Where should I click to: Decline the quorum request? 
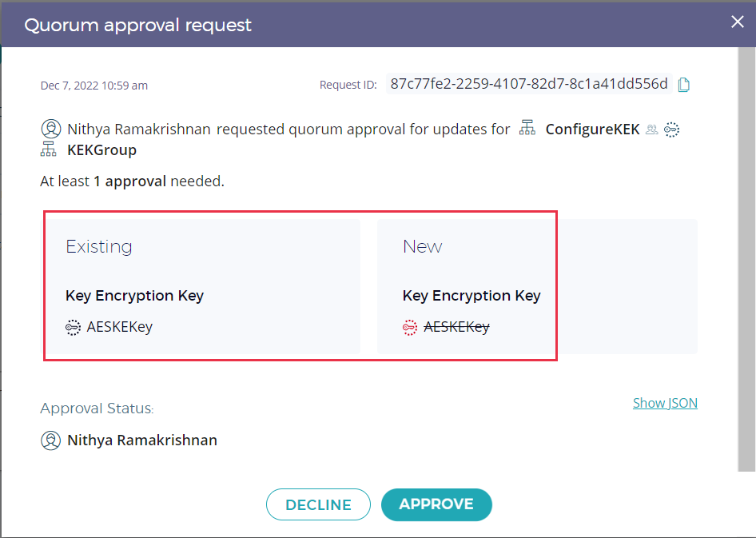pyautogui.click(x=318, y=504)
